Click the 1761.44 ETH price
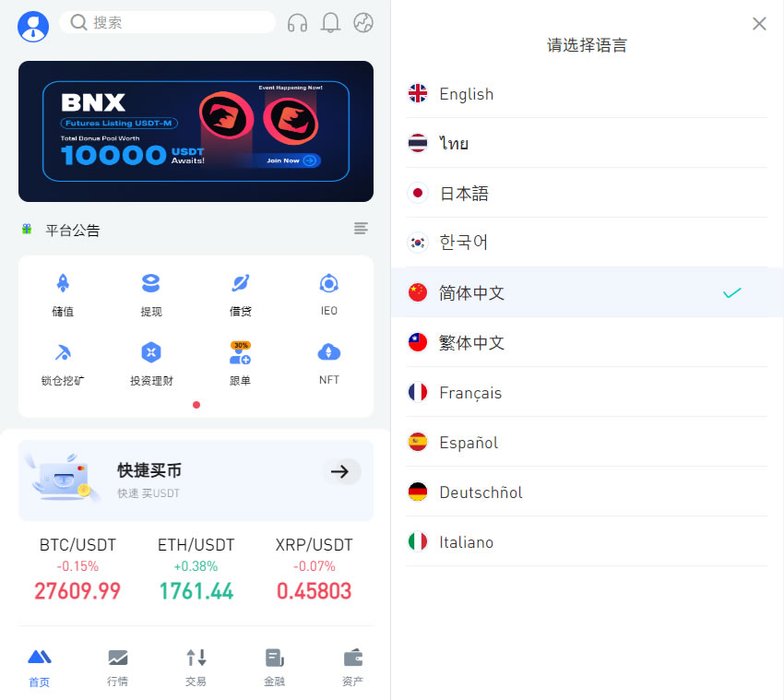784x700 pixels. [x=196, y=591]
